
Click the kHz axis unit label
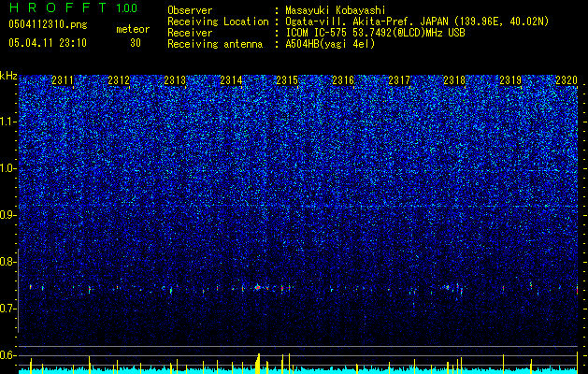point(8,76)
